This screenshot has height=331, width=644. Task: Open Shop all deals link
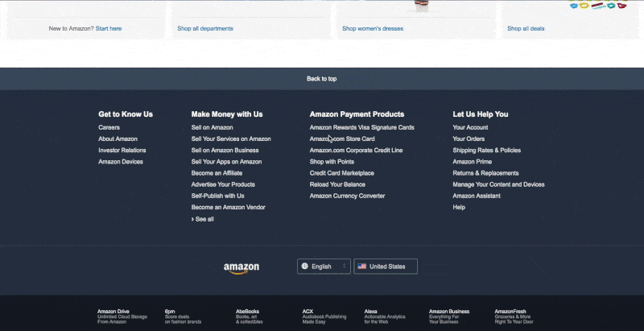(x=526, y=29)
